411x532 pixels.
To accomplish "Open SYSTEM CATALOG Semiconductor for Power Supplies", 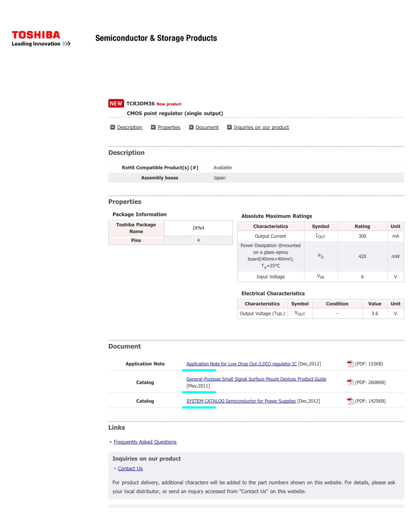I will pos(241,401).
